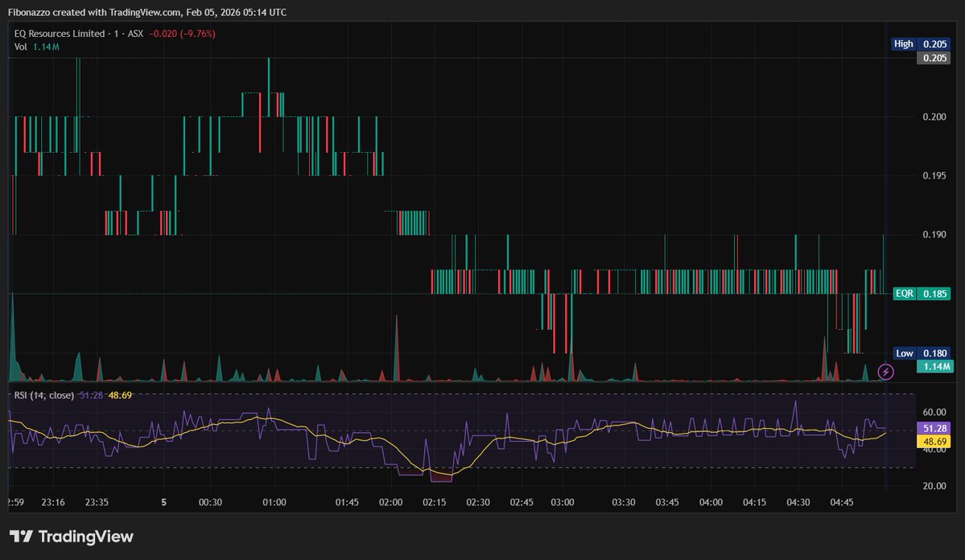Click the Fibonazzo created with TradingView header
This screenshot has height=560, width=965.
point(147,12)
